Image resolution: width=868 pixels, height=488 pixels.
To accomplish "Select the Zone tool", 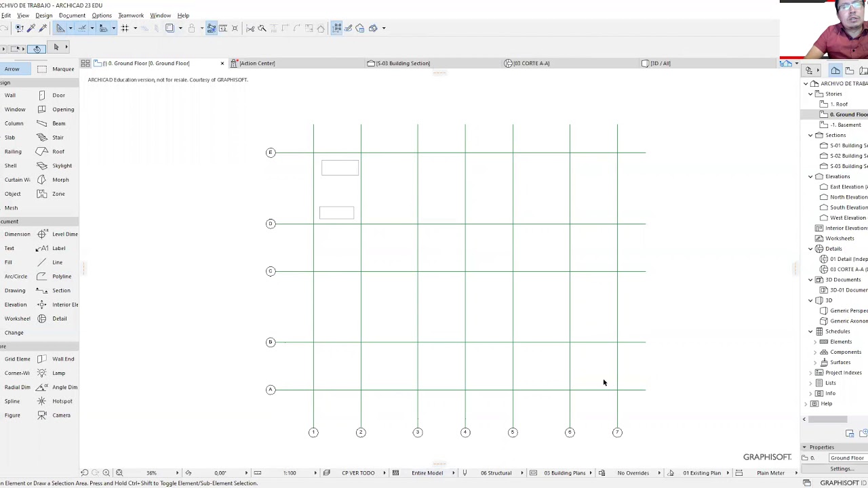I will point(52,194).
